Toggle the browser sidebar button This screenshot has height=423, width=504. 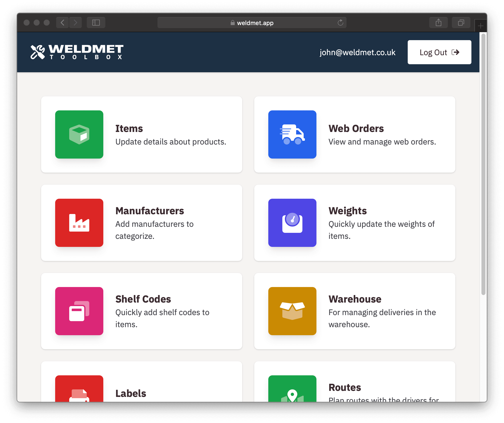96,23
